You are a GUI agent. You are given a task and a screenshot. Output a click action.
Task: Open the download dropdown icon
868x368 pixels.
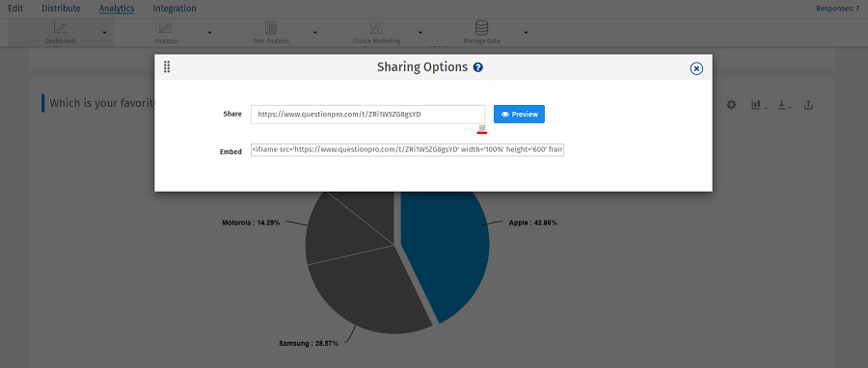point(784,104)
